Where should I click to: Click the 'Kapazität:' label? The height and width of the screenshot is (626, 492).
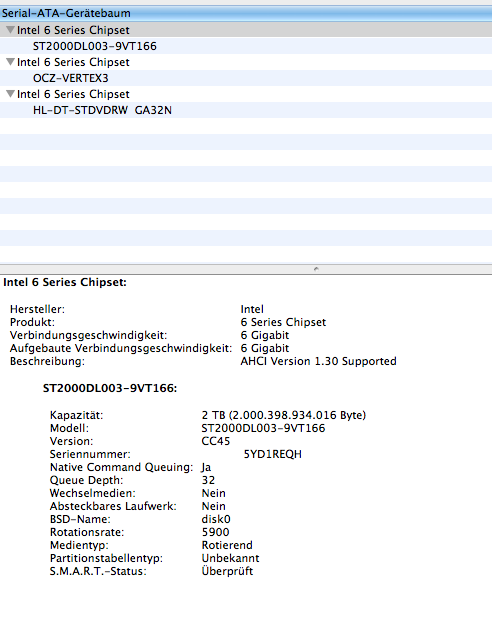click(x=76, y=415)
